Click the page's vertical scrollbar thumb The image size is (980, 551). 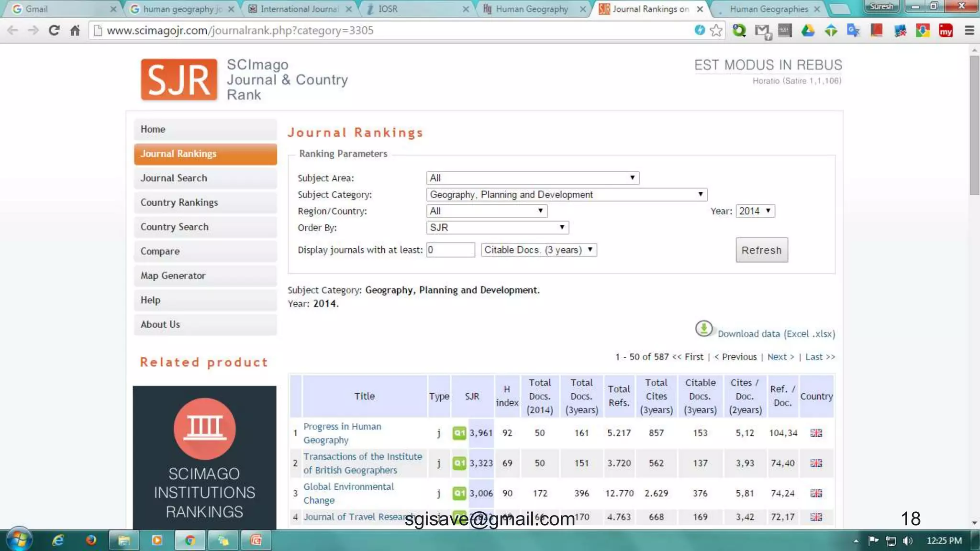974,124
